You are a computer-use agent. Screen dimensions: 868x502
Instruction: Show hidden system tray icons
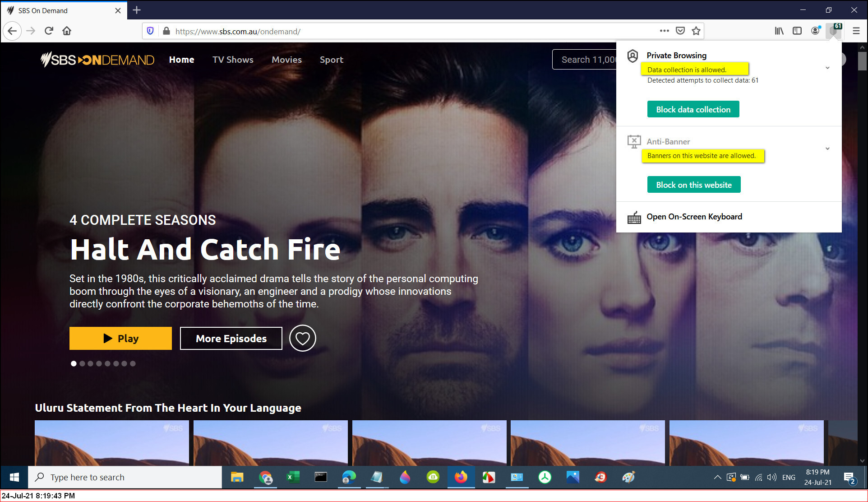(717, 477)
